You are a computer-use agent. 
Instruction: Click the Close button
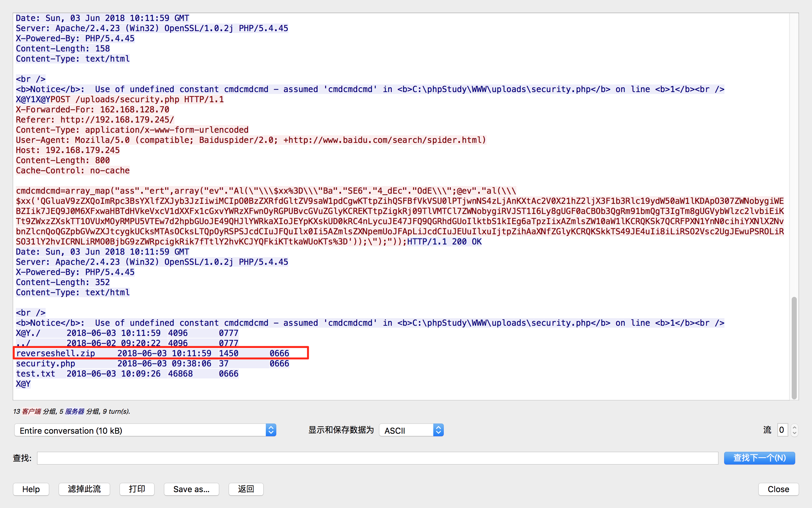point(778,489)
